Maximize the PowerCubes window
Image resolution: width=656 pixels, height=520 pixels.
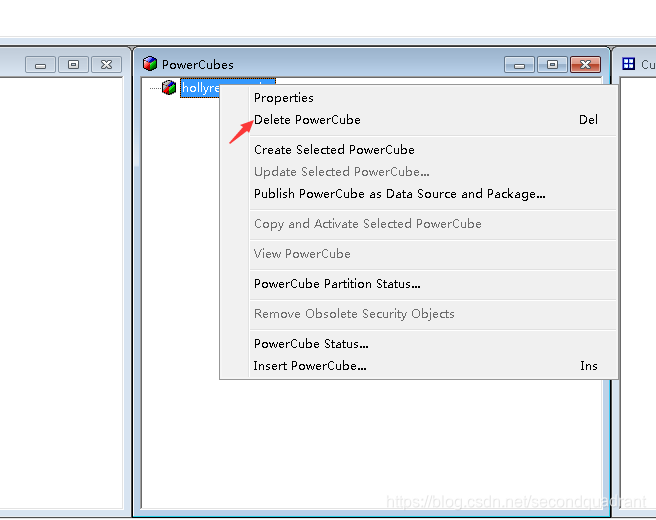pos(552,65)
